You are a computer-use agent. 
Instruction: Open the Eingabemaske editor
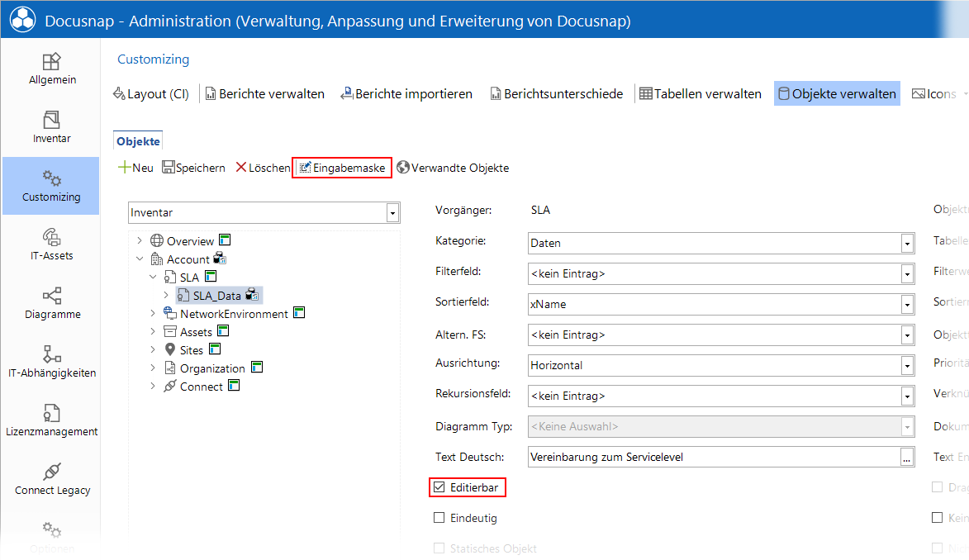[x=342, y=168]
